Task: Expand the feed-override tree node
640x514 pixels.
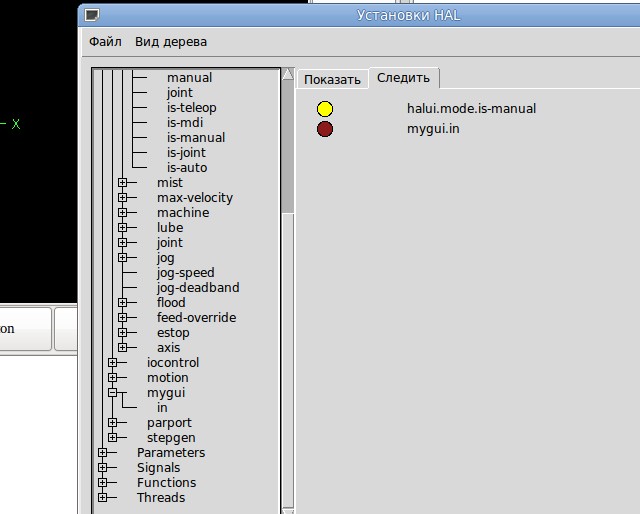Action: pos(122,318)
